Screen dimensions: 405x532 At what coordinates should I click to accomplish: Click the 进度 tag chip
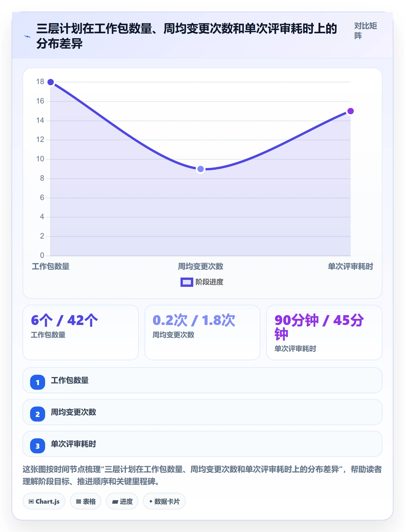[x=122, y=501]
